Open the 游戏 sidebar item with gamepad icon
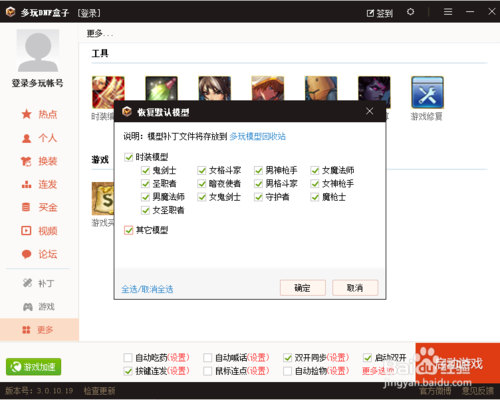The height and width of the screenshot is (400, 500). coord(39,307)
